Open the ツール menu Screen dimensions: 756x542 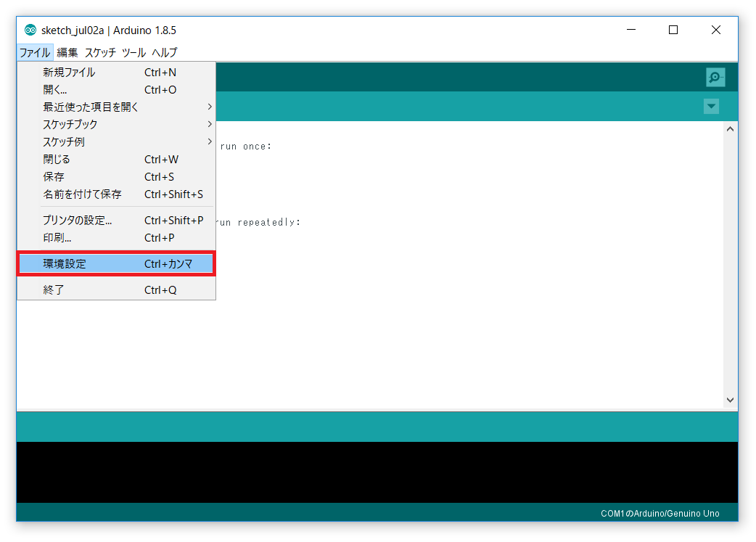point(133,52)
